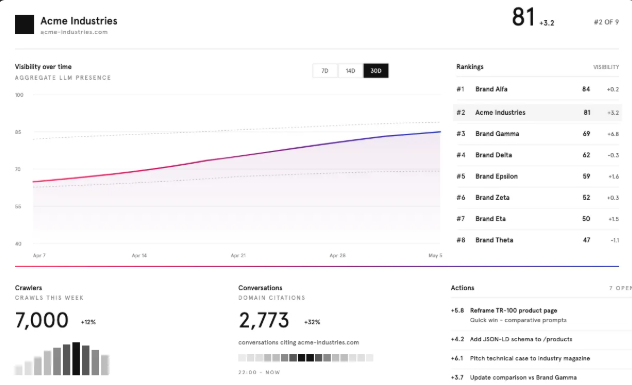
Task: Click the Visibility column header
Action: [x=606, y=67]
